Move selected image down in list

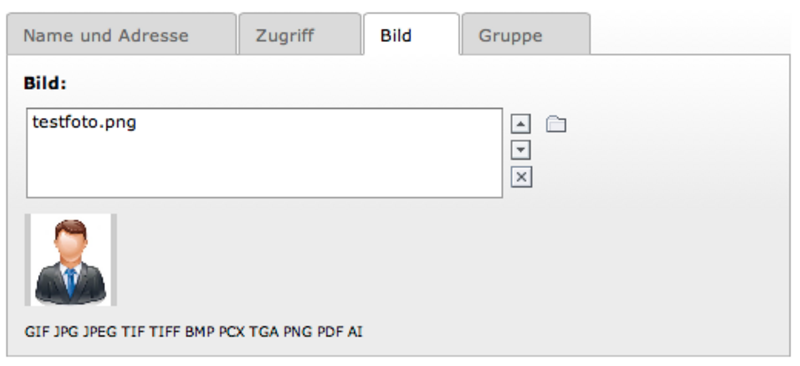(x=520, y=150)
